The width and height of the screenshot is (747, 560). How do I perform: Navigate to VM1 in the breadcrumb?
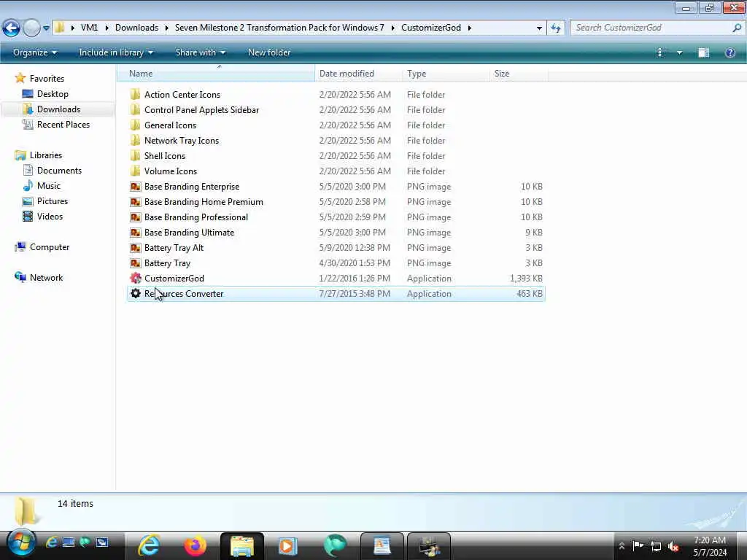click(x=89, y=28)
